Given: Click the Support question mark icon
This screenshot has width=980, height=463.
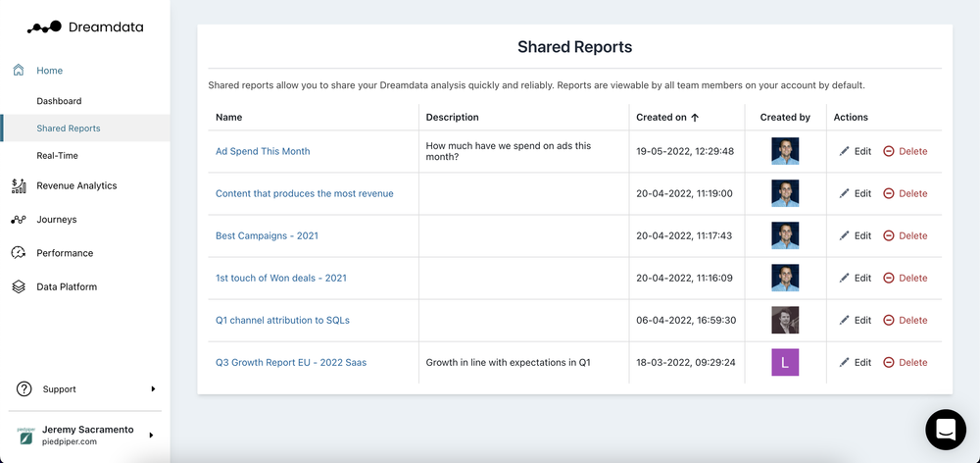Looking at the screenshot, I should tap(24, 389).
